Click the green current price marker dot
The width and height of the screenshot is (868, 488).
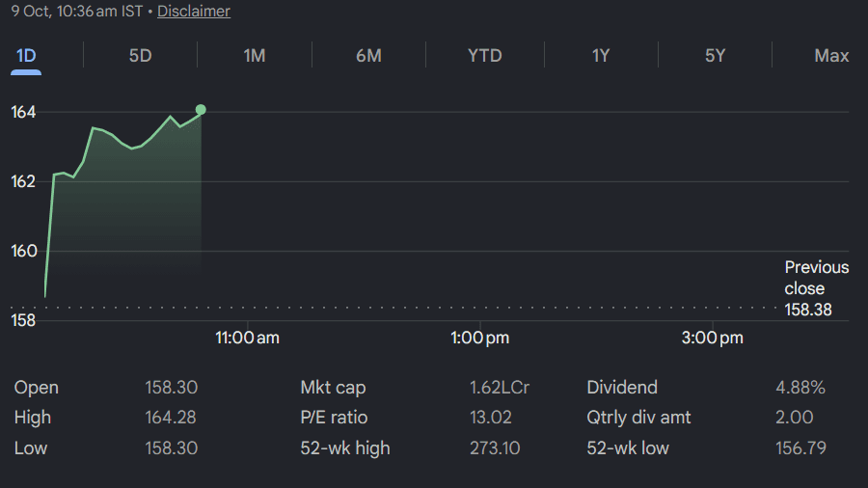(201, 110)
